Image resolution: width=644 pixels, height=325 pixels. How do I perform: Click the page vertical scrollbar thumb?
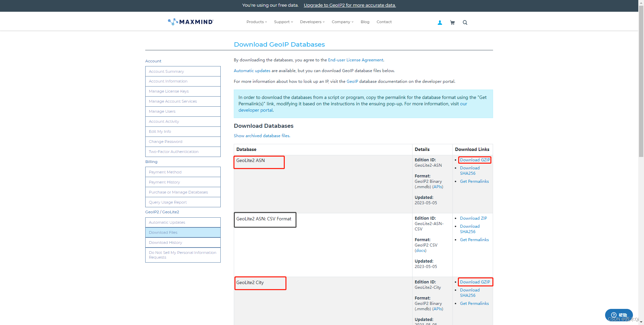[x=641, y=81]
